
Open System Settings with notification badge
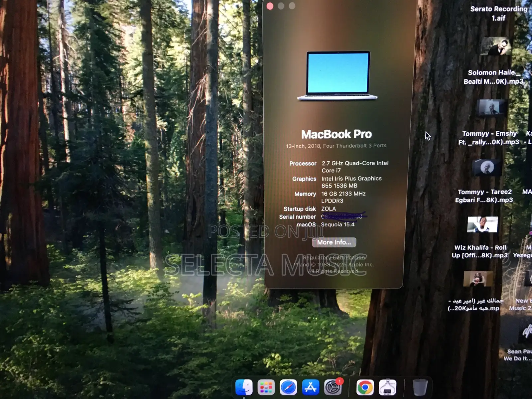(333, 387)
